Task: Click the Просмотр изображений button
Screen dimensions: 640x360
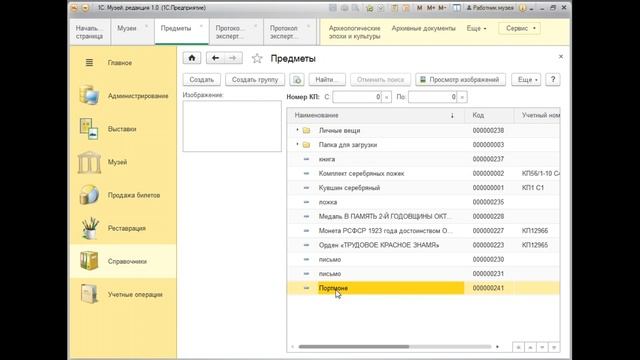Action: (460, 80)
